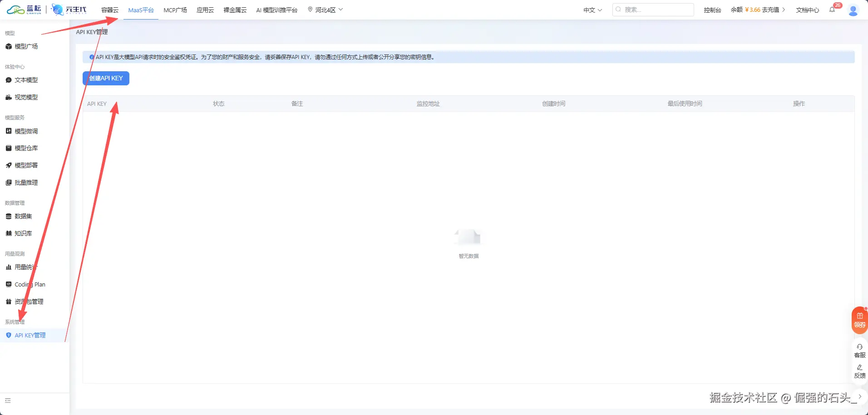
Task: Click the 元生代 logo
Action: 69,10
